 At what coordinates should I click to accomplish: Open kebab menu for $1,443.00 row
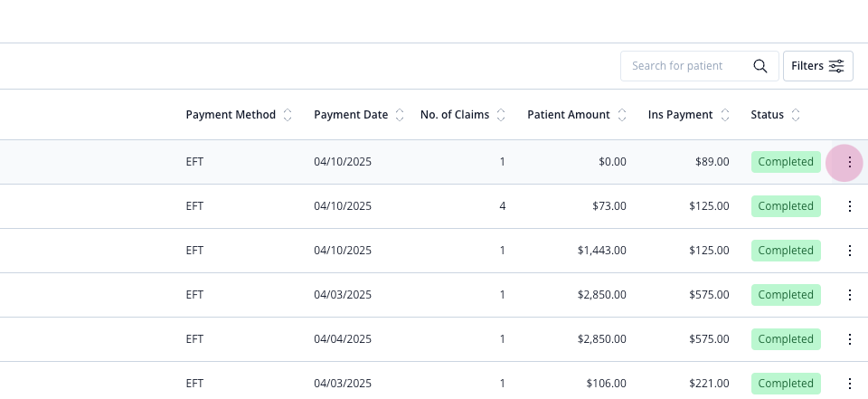849,251
